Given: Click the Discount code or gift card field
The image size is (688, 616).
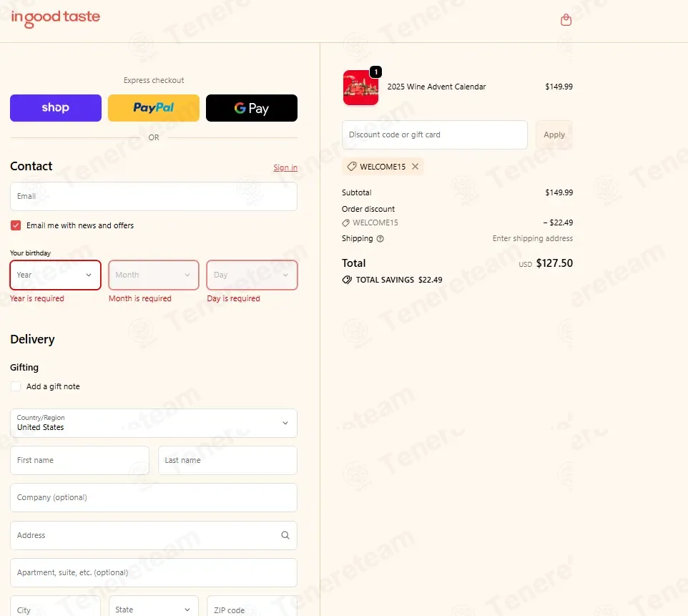Looking at the screenshot, I should coord(434,135).
